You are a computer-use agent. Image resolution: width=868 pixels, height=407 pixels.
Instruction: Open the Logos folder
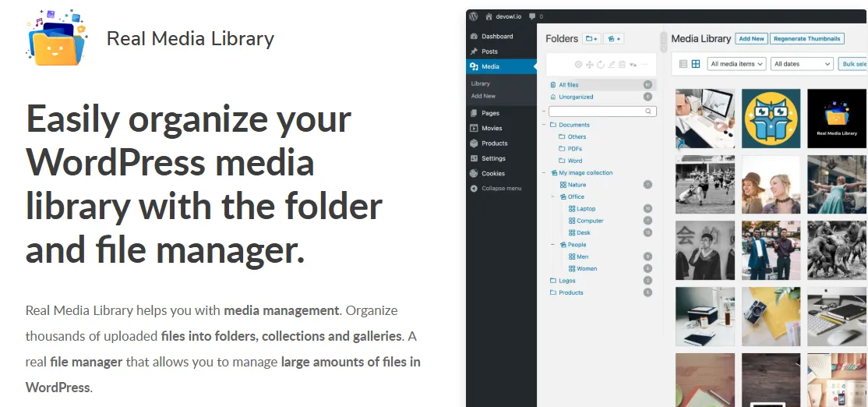(x=563, y=281)
